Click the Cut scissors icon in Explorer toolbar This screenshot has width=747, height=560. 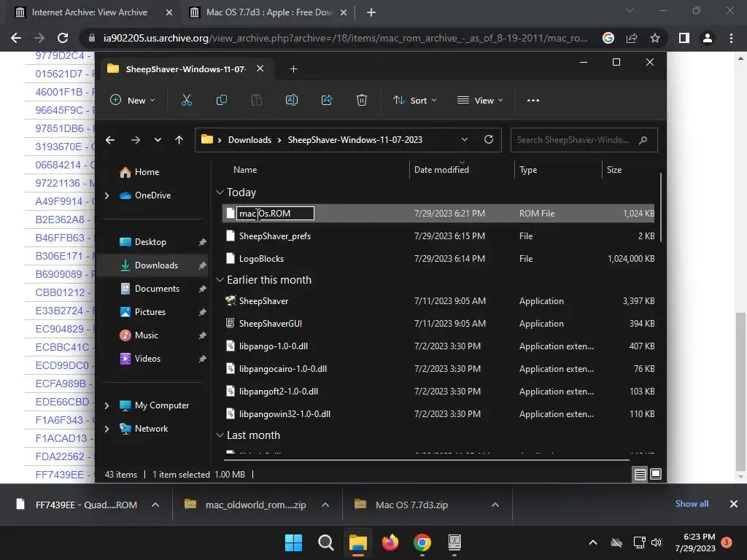pos(186,100)
